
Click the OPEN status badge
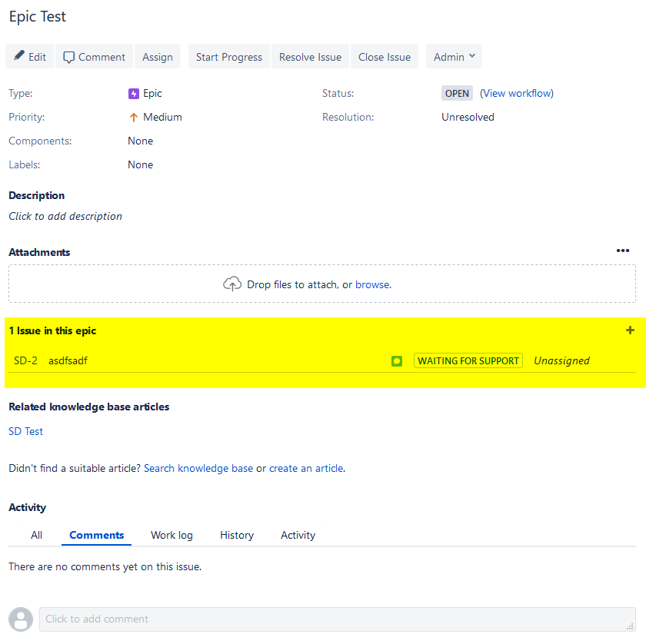[457, 94]
